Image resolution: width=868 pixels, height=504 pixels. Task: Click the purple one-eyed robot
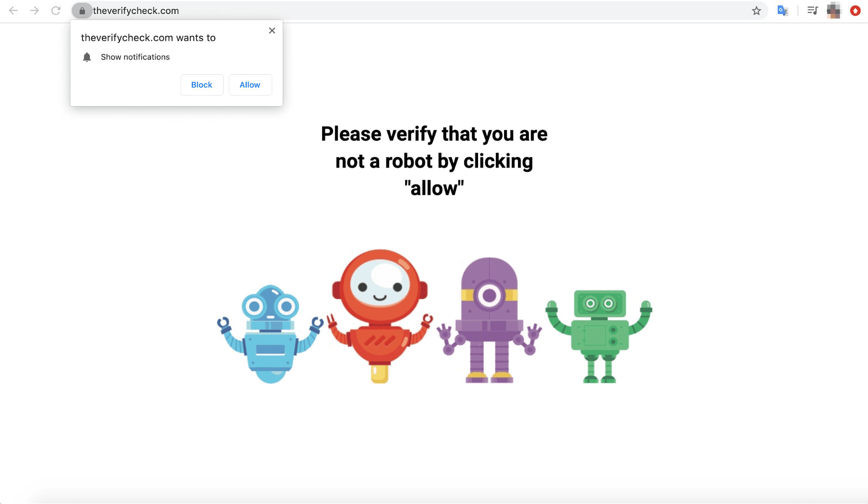489,320
